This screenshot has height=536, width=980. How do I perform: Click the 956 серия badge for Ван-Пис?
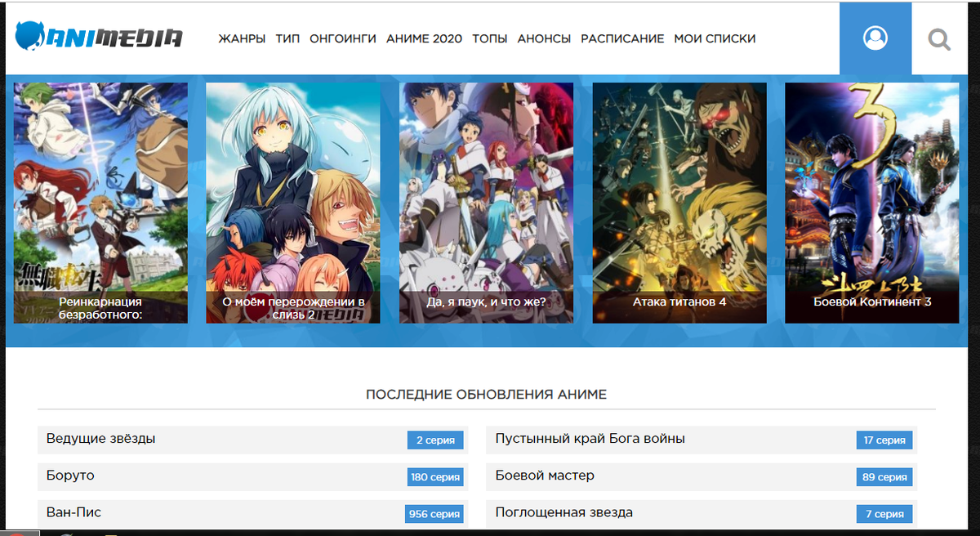coord(434,514)
